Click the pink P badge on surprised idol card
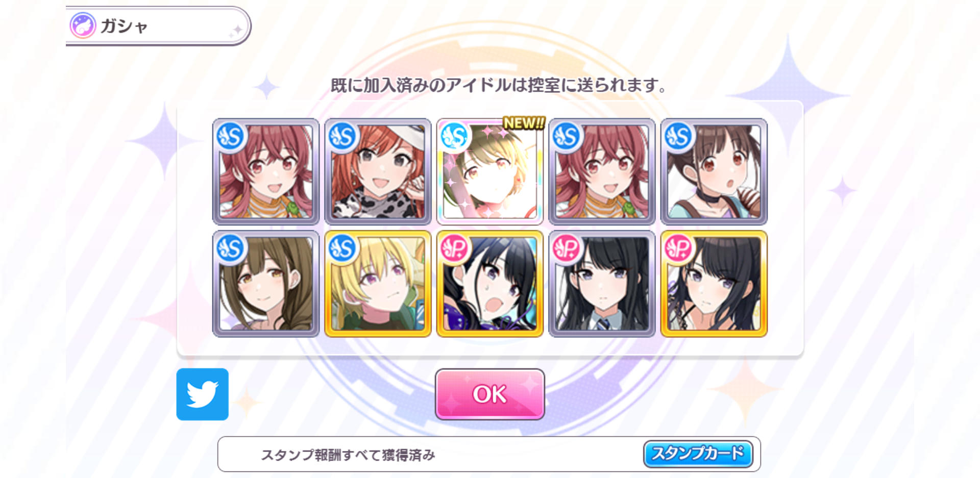 coord(454,248)
